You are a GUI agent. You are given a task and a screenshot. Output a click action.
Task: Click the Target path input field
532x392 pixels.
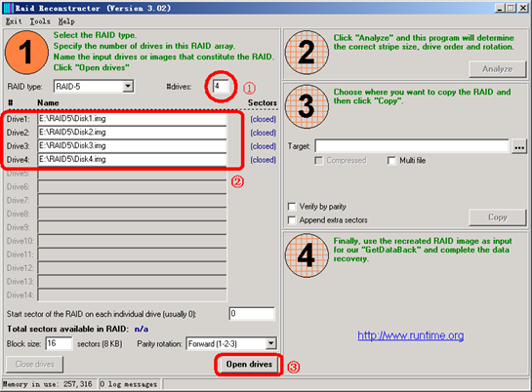412,146
